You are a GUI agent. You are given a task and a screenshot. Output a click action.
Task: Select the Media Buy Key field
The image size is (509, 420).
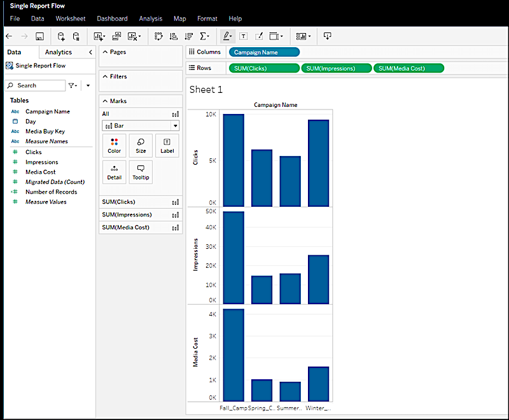[45, 132]
